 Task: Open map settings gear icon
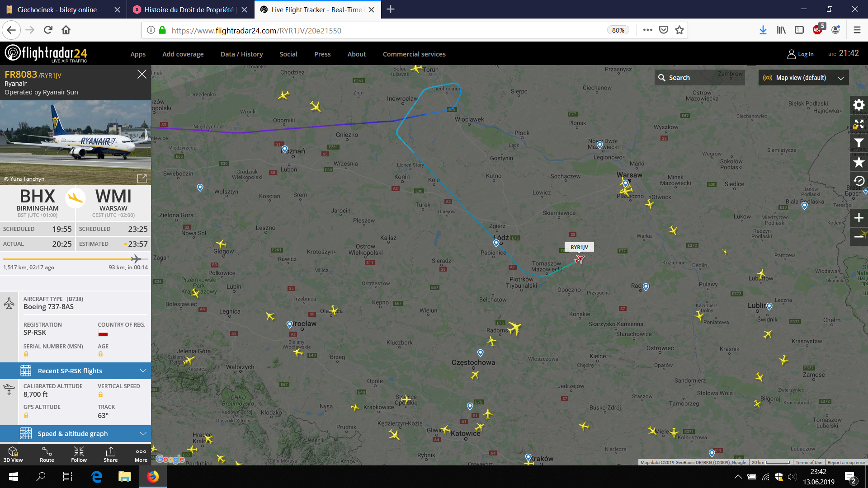859,105
